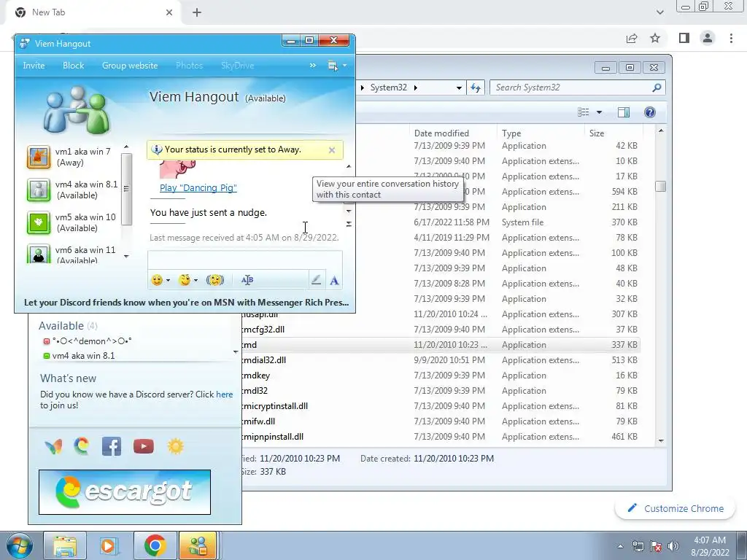
Task: Click Block in the Messenger toolbar
Action: tap(74, 66)
